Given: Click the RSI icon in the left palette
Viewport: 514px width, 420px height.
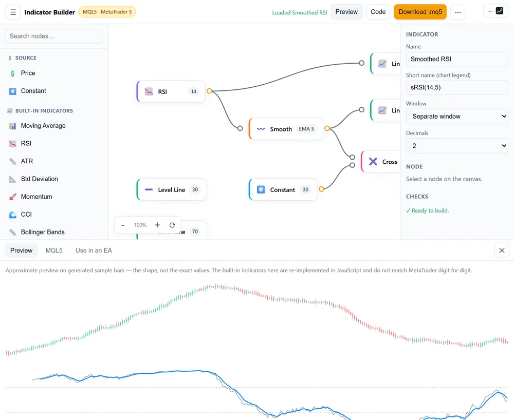Looking at the screenshot, I should coord(12,143).
